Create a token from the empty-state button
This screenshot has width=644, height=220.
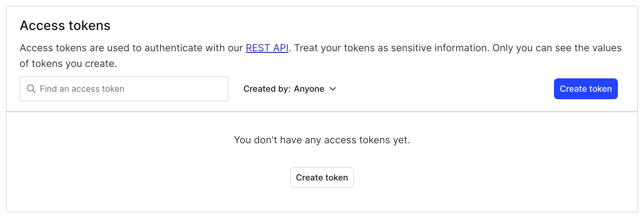(322, 178)
